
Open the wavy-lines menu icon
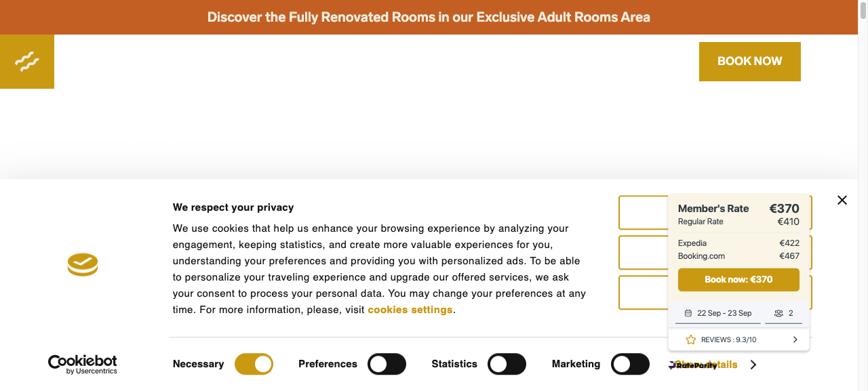click(27, 62)
